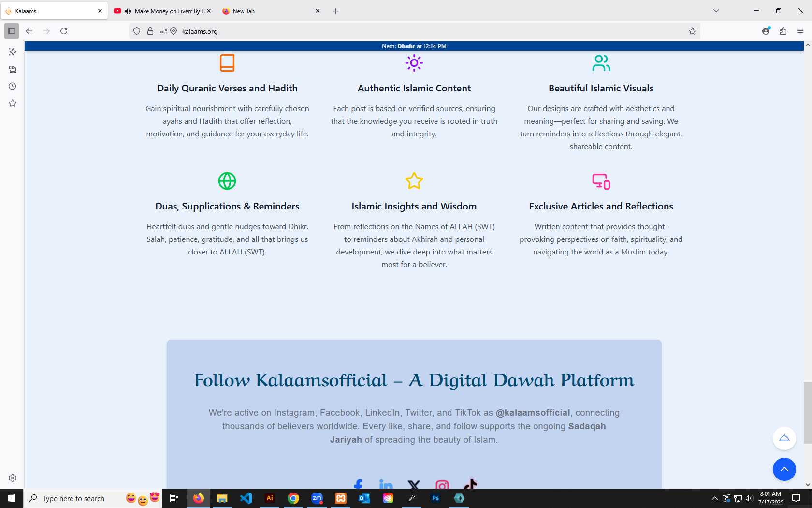Click Beautiful Islamic Visuals heading
Viewport: 812px width, 508px height.
(601, 88)
